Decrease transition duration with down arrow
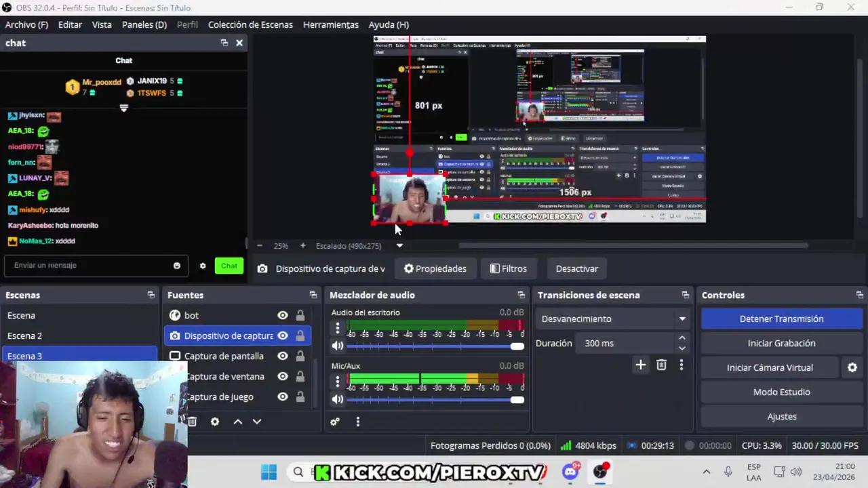Image resolution: width=868 pixels, height=488 pixels. pyautogui.click(x=682, y=348)
